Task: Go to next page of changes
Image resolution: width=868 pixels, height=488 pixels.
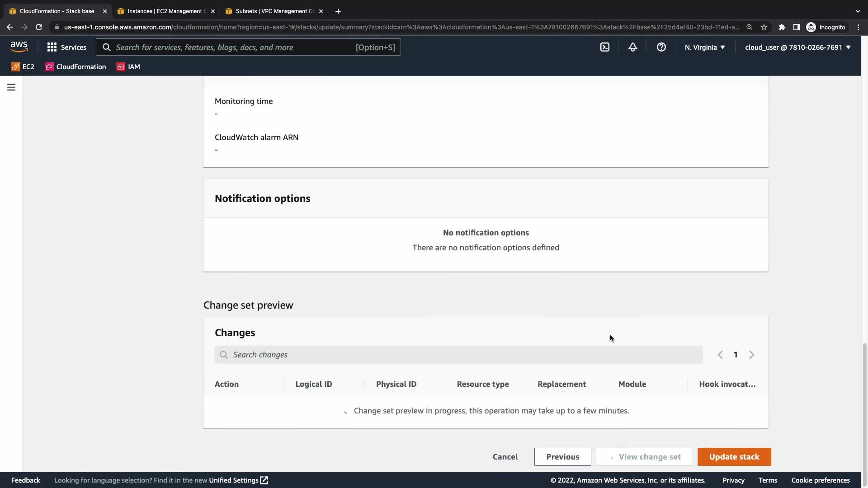Action: point(751,355)
